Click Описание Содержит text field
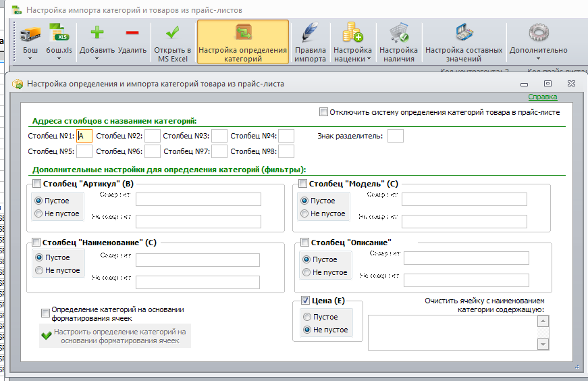 pos(466,258)
